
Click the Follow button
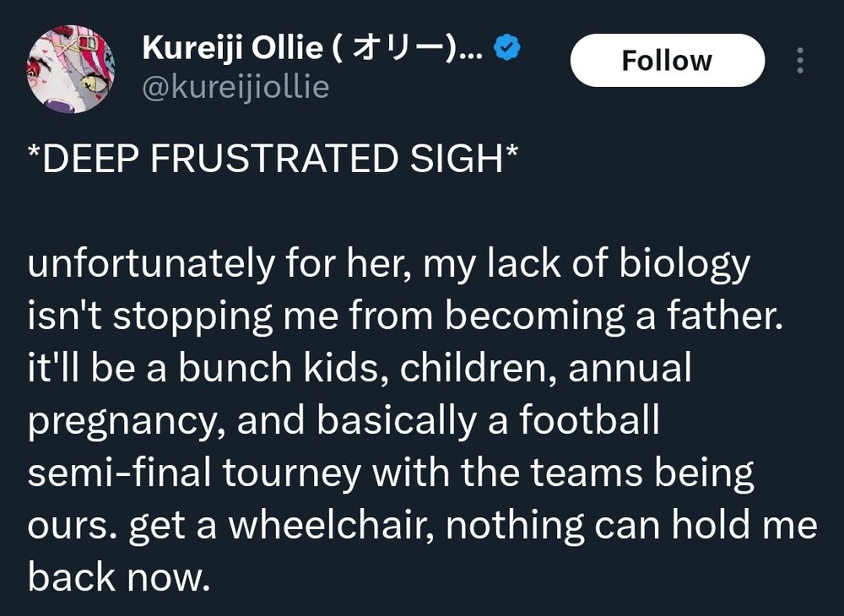click(x=667, y=60)
